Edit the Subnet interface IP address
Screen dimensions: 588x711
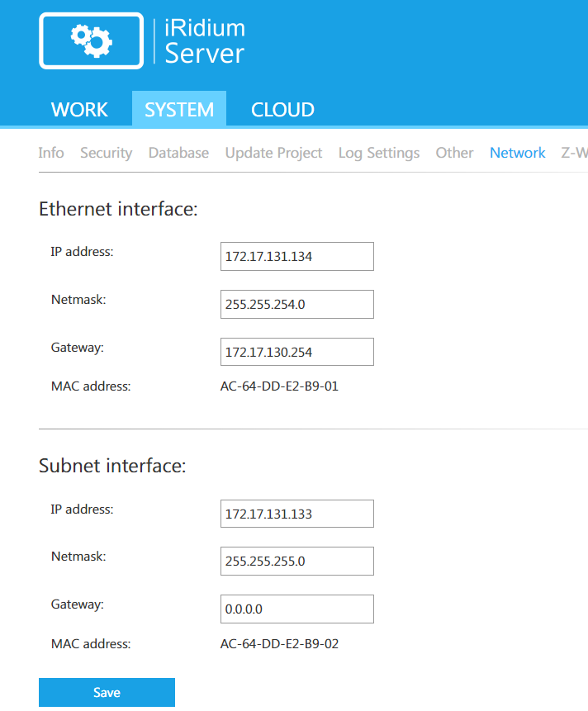296,514
